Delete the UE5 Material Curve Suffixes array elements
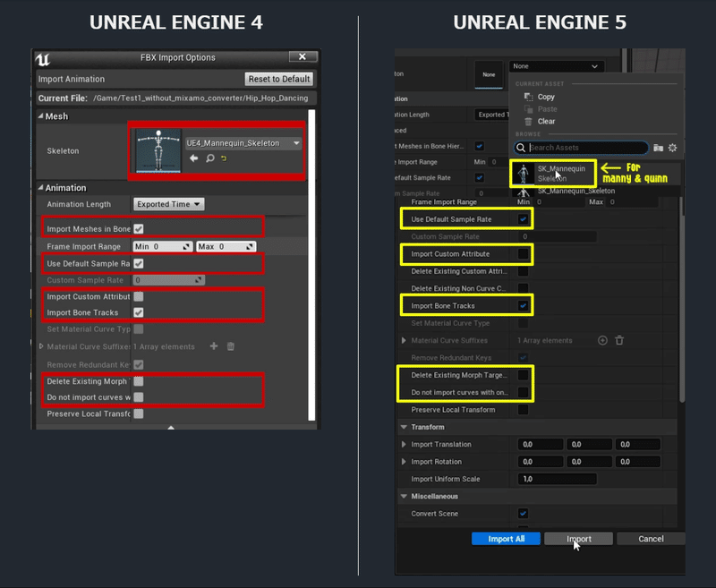The width and height of the screenshot is (716, 588). (x=619, y=340)
